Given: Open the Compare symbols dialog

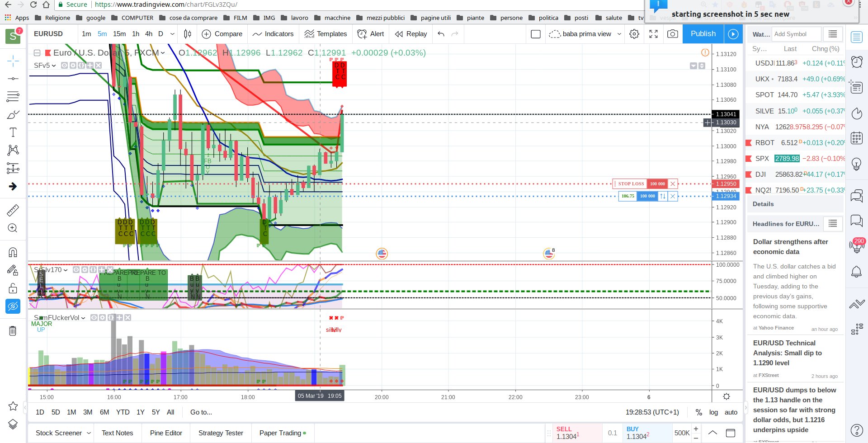Looking at the screenshot, I should coord(222,34).
